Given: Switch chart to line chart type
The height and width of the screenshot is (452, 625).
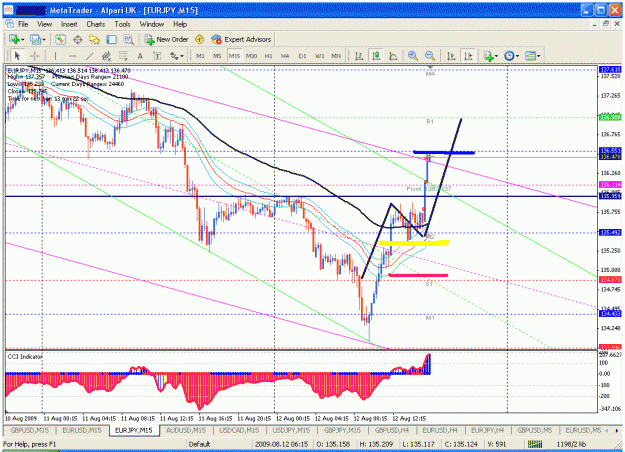Looking at the screenshot, I should (x=393, y=56).
